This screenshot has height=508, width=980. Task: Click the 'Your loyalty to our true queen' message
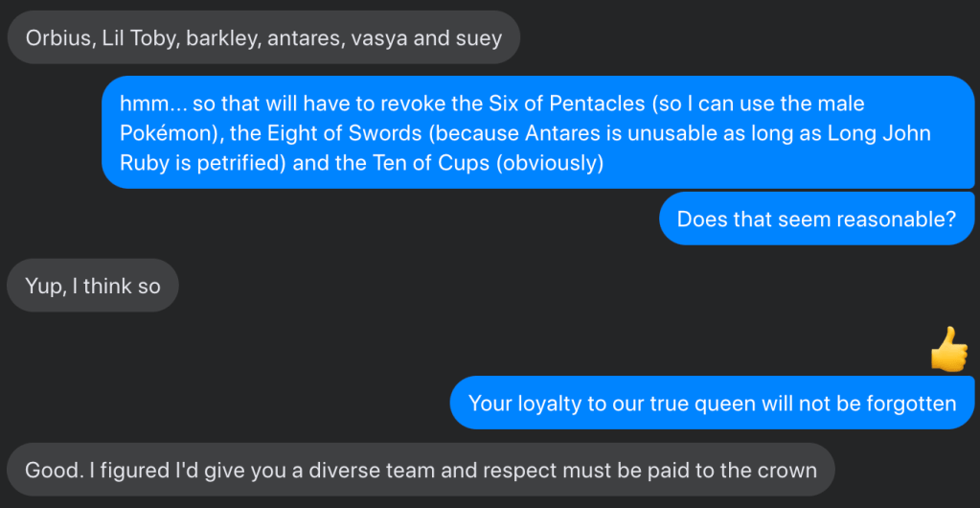tap(712, 403)
